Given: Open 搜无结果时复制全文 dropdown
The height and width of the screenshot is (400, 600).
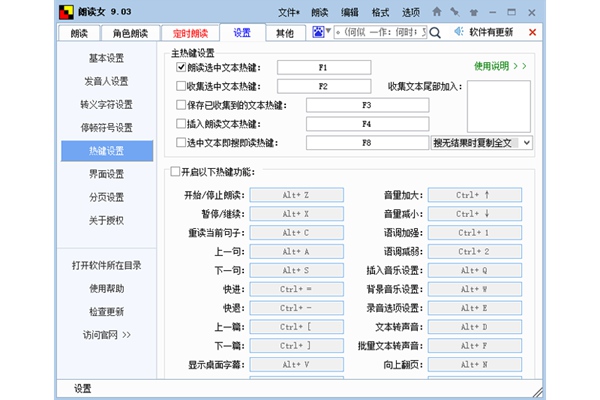Looking at the screenshot, I should point(482,143).
